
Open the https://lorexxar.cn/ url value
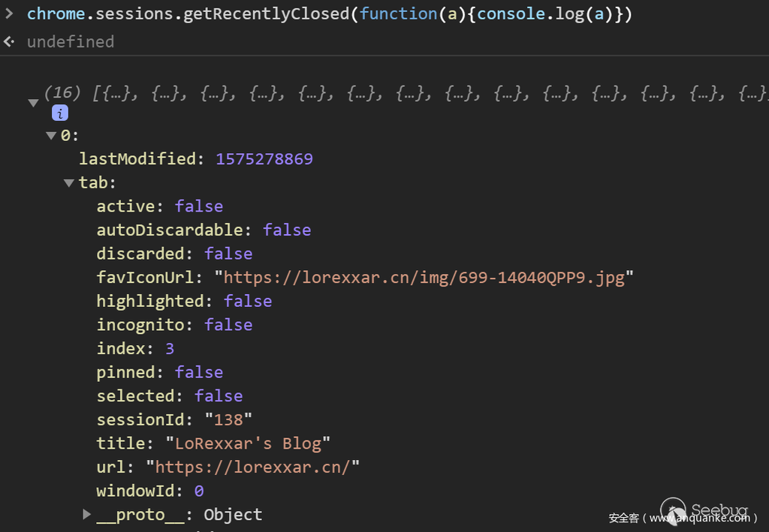click(253, 467)
